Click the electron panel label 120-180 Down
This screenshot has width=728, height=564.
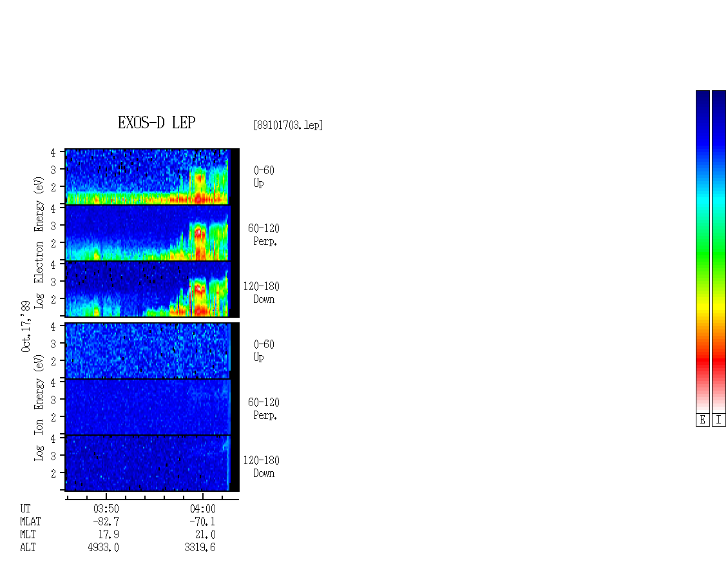point(262,293)
